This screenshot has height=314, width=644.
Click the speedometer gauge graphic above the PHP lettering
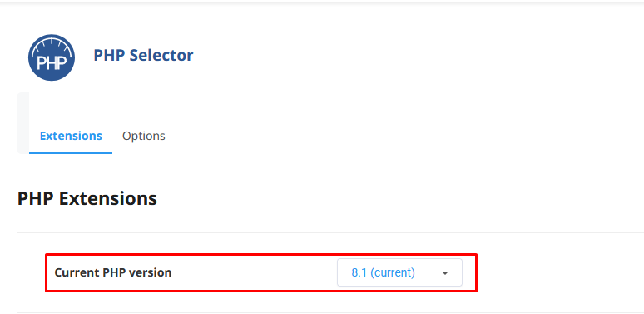click(52, 46)
